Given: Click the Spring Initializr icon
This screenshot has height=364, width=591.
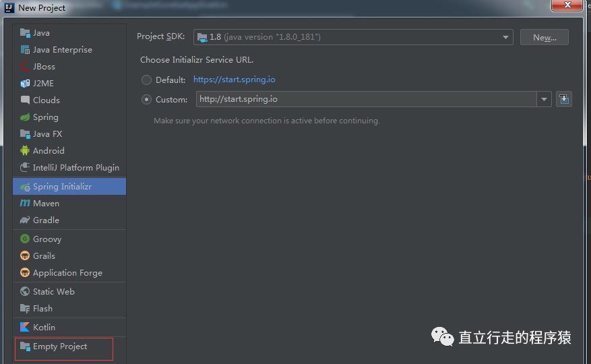Looking at the screenshot, I should point(25,187).
